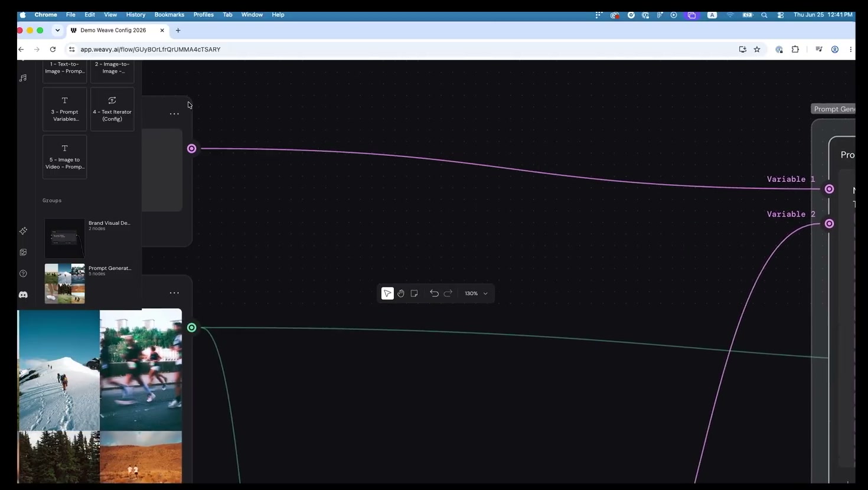Open the History menu
This screenshot has width=868, height=490.
[x=136, y=15]
